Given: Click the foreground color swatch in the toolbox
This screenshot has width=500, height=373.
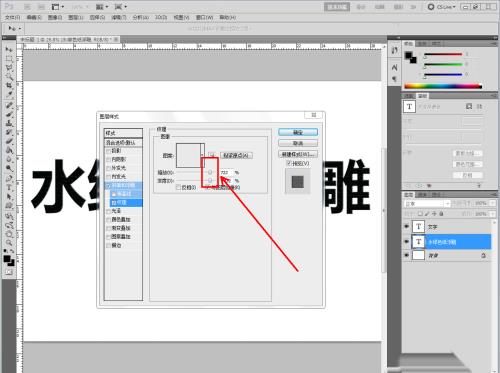Looking at the screenshot, I should tap(7, 259).
